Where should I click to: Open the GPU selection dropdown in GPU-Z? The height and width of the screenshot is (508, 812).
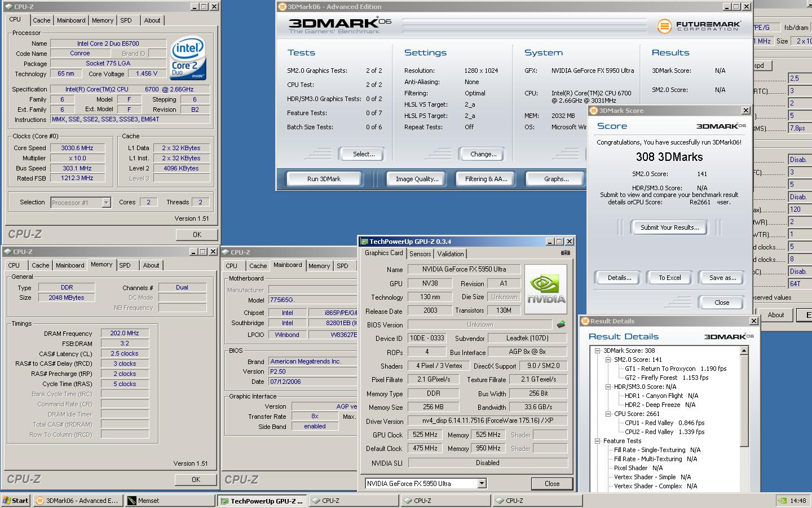click(x=482, y=484)
